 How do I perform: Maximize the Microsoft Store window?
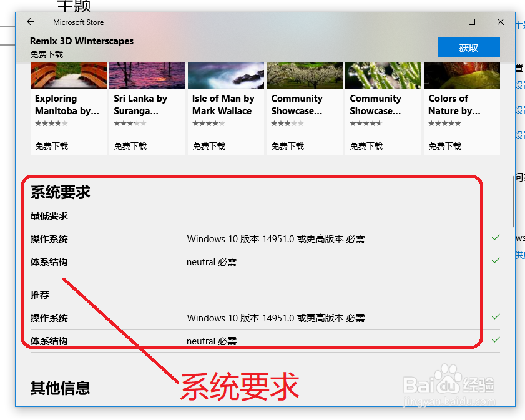point(472,22)
